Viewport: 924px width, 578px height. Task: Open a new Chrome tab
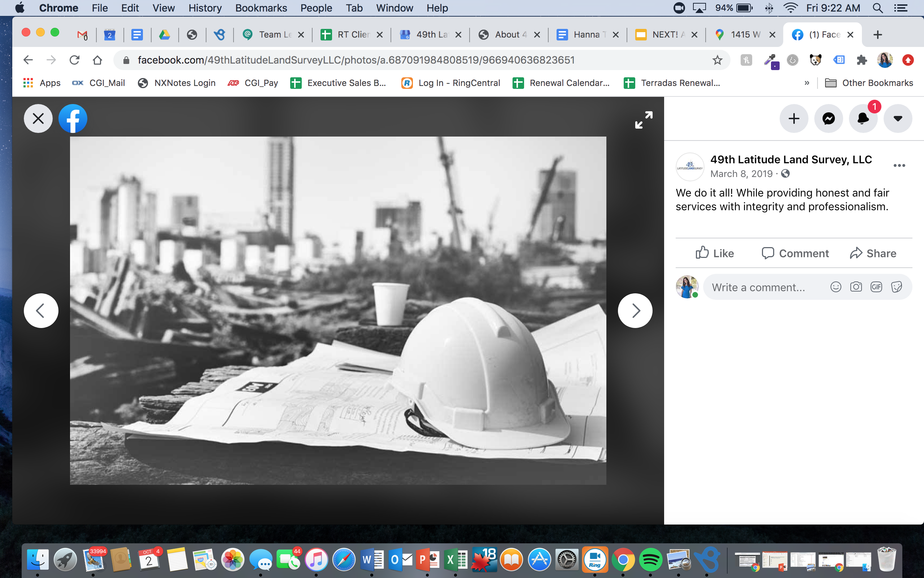(x=877, y=35)
